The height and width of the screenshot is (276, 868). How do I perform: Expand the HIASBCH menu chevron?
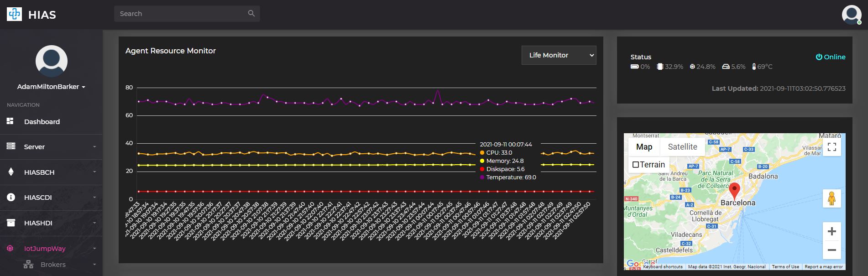click(x=94, y=172)
